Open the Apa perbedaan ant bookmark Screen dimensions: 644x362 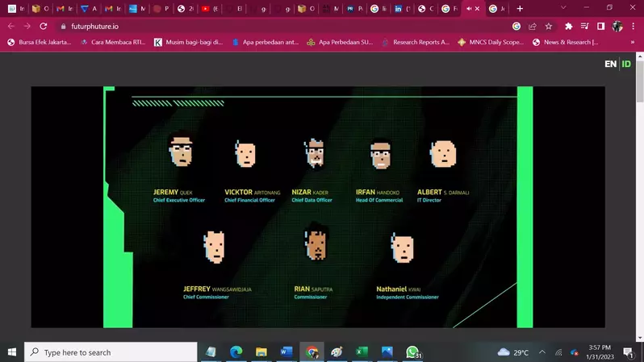[x=266, y=42]
